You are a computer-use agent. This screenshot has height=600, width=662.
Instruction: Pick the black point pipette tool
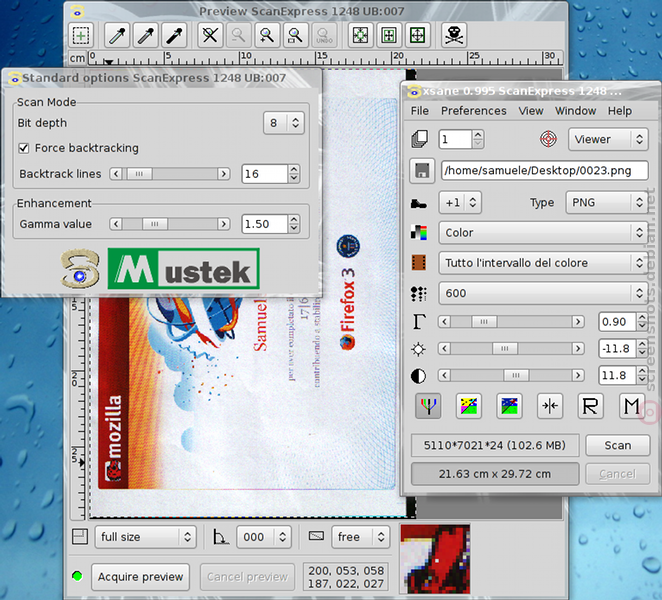174,35
